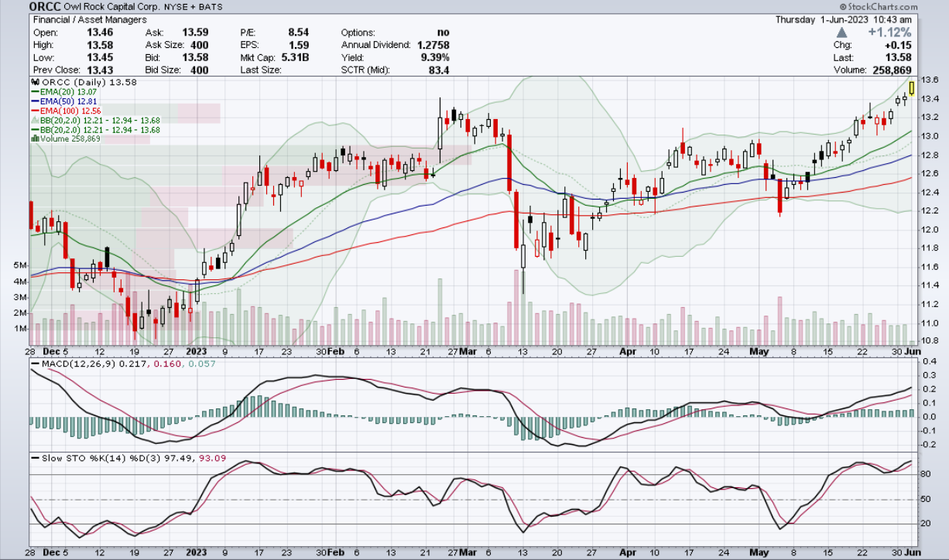Click the header Volume value 258,869
Screen dimensions: 949x560
pos(891,70)
